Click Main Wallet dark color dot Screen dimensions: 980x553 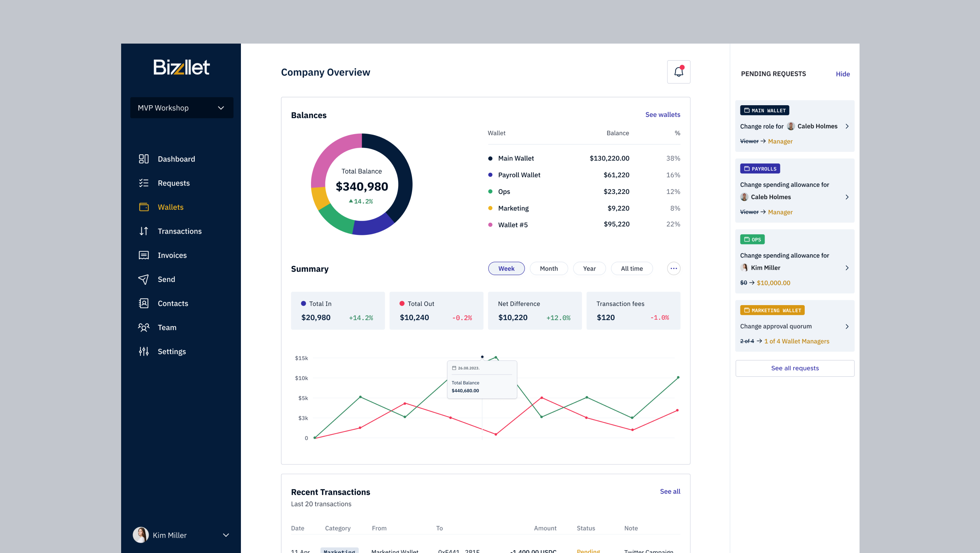pyautogui.click(x=490, y=158)
